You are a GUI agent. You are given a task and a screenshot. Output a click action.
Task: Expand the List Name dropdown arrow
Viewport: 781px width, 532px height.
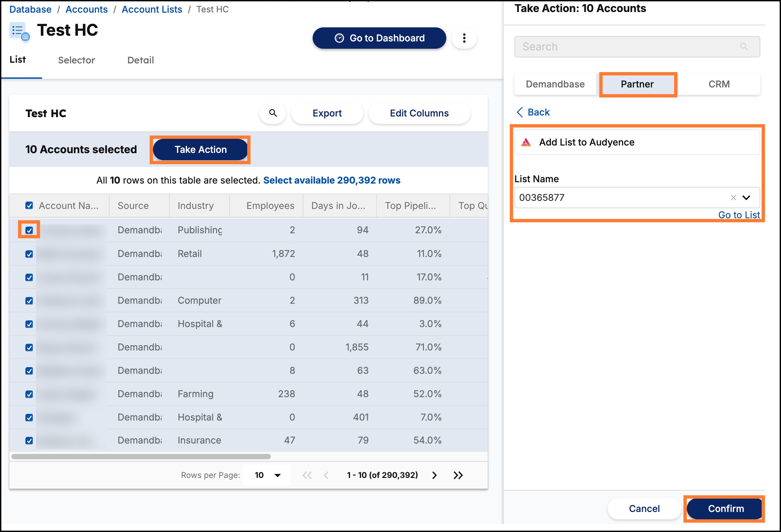[746, 198]
